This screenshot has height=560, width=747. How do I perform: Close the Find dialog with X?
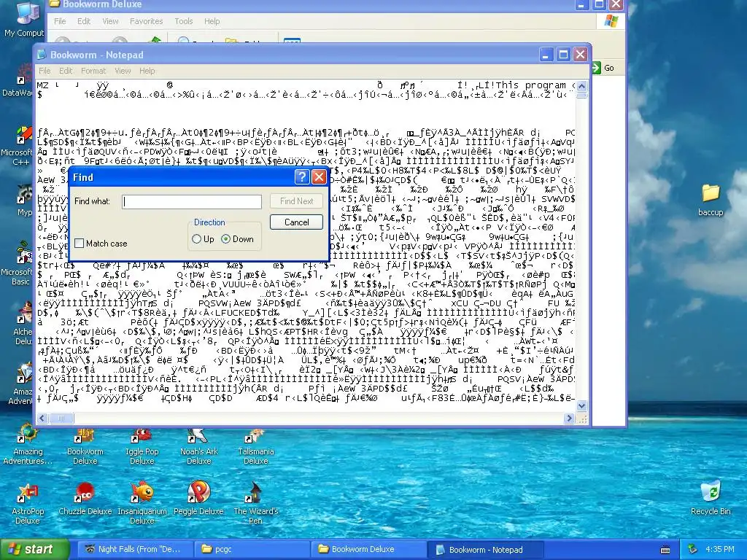coord(319,177)
